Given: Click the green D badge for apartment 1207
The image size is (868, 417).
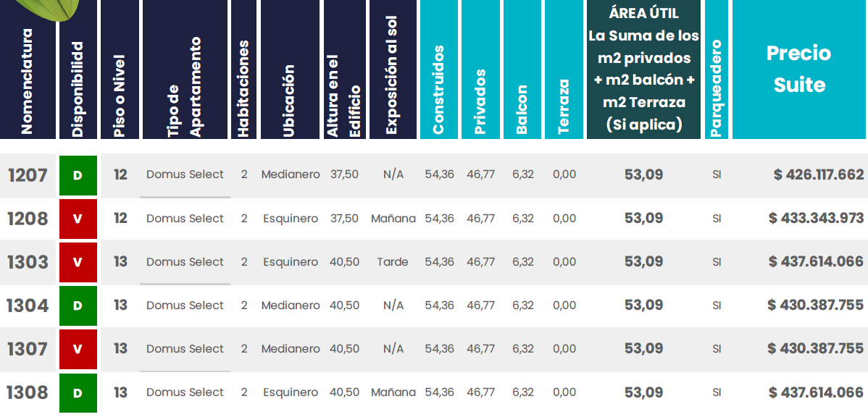Looking at the screenshot, I should coord(78,175).
